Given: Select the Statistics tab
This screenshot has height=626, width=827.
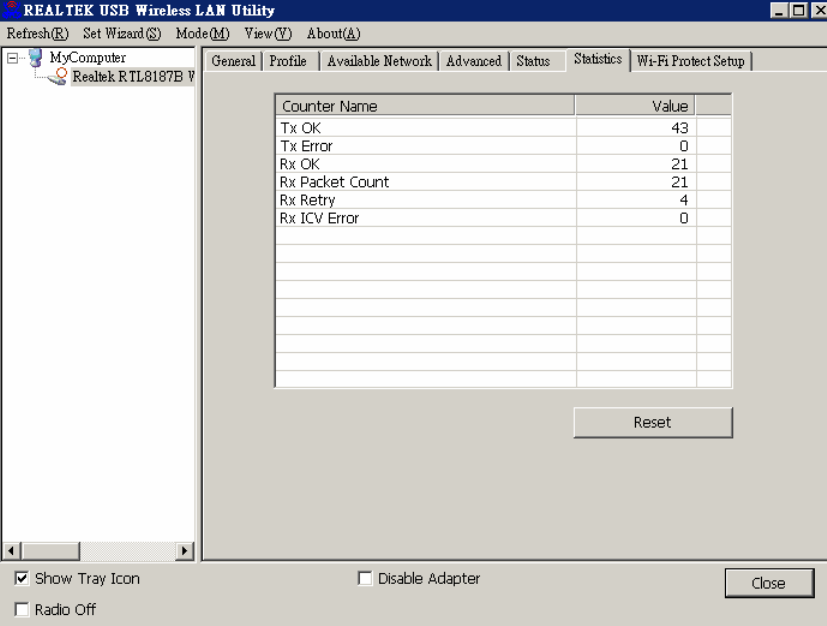Looking at the screenshot, I should (x=598, y=59).
